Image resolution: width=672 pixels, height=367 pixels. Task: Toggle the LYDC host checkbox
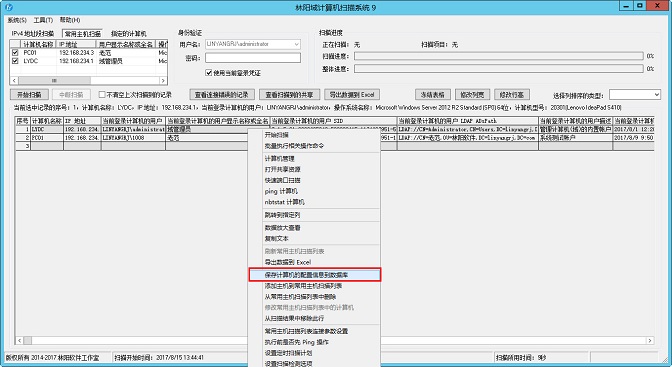15,61
